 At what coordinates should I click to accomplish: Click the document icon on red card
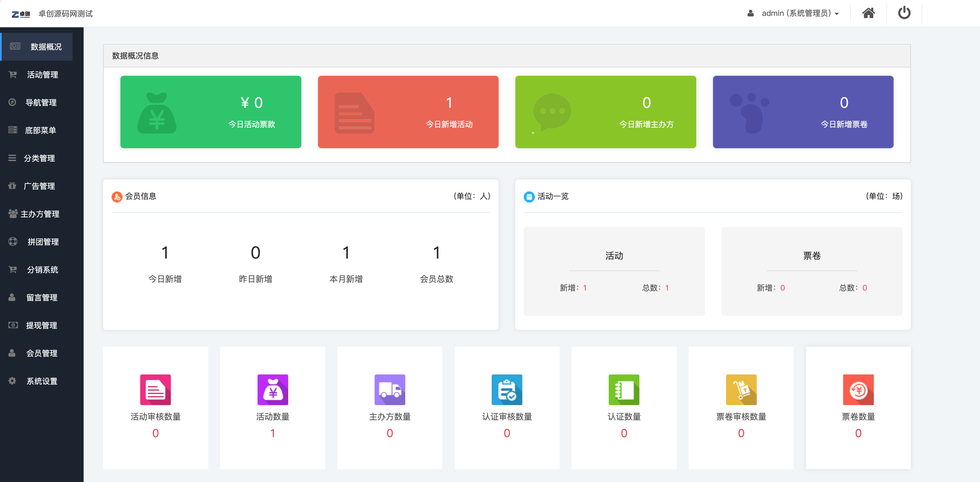pyautogui.click(x=354, y=113)
